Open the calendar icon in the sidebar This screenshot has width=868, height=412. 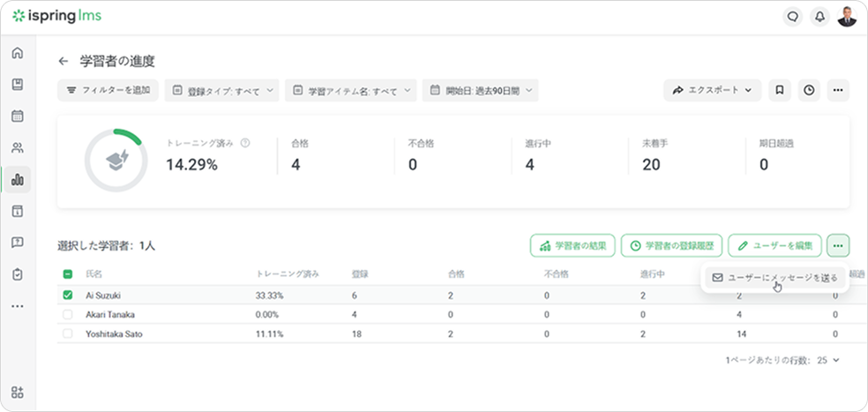click(x=17, y=116)
